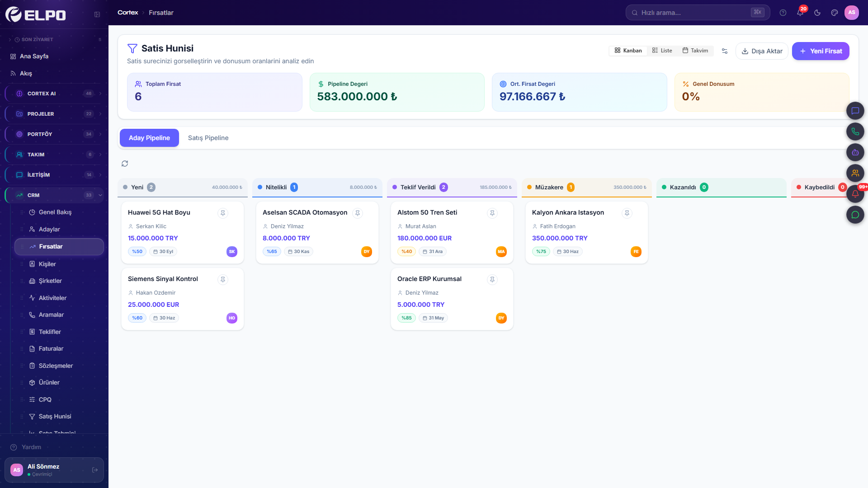This screenshot has width=868, height=488.
Task: Click the Yeni Firsat button
Action: [x=821, y=51]
